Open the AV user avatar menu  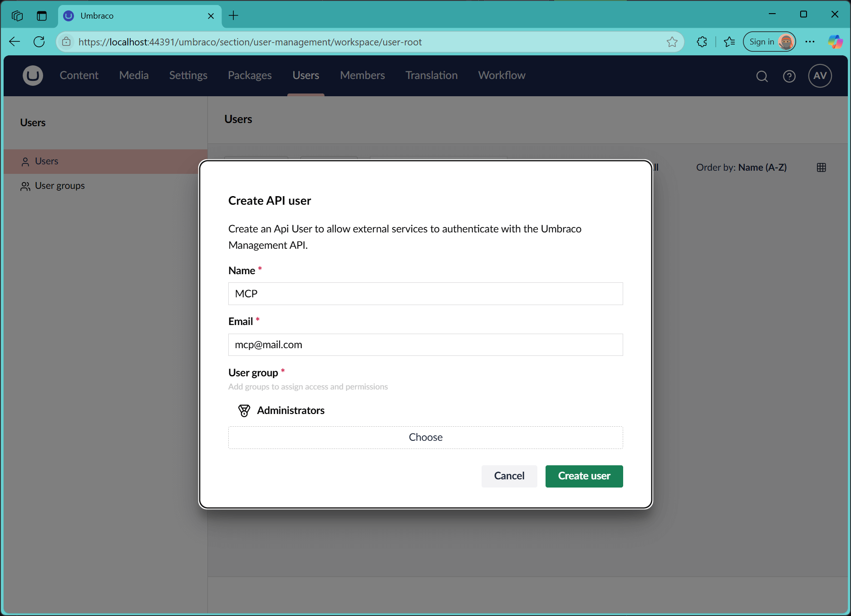pyautogui.click(x=820, y=76)
